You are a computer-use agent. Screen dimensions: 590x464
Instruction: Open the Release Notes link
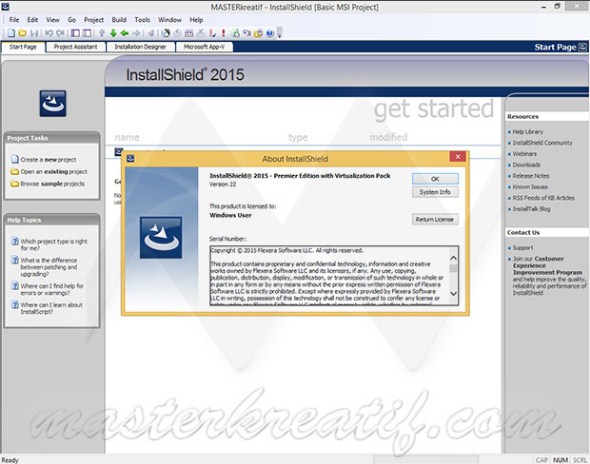pos(531,176)
